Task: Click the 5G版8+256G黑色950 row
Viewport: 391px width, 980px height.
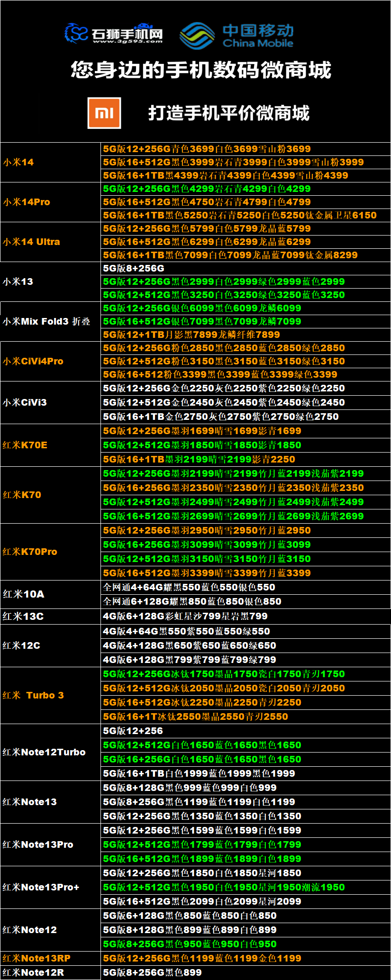Action: click(246, 944)
